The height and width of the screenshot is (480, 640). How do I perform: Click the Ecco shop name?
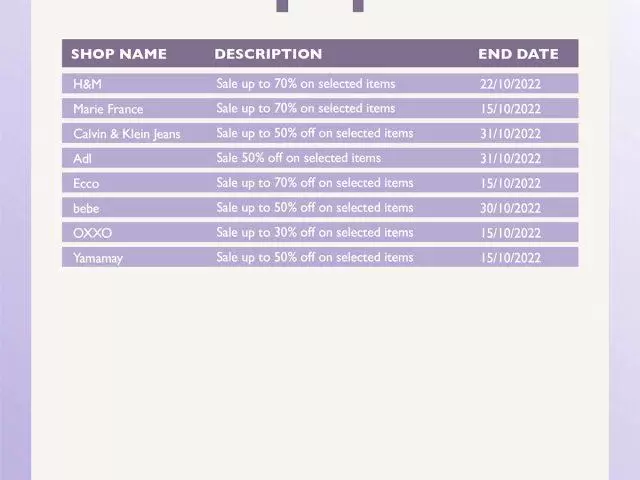pos(86,183)
